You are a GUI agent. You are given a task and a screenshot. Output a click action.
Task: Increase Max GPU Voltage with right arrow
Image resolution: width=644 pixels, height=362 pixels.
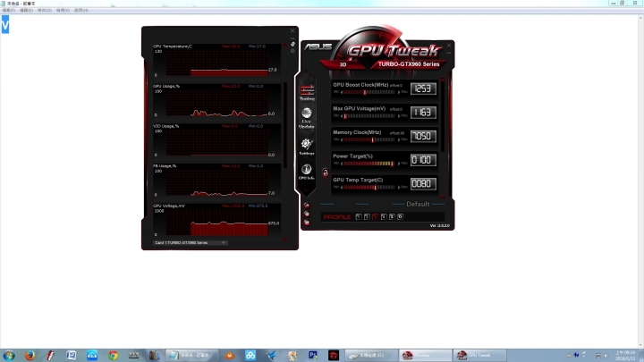(x=399, y=116)
